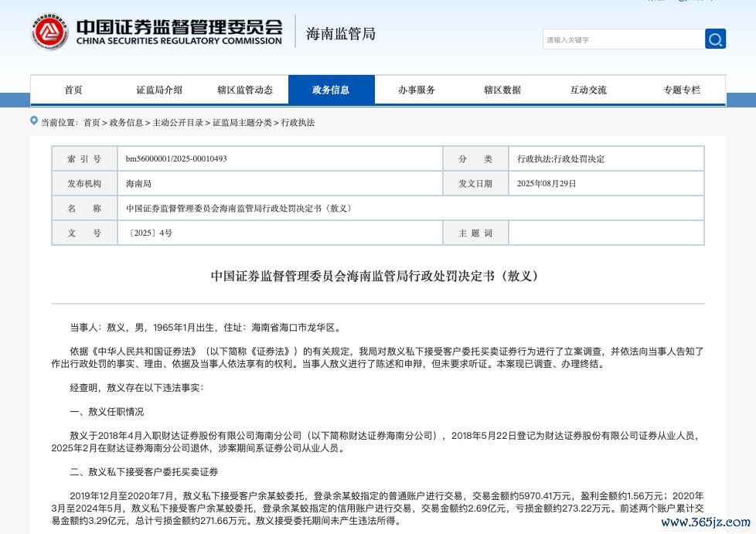The width and height of the screenshot is (756, 534).
Task: Click the 政务信息 breadcrumb link
Action: [x=126, y=123]
